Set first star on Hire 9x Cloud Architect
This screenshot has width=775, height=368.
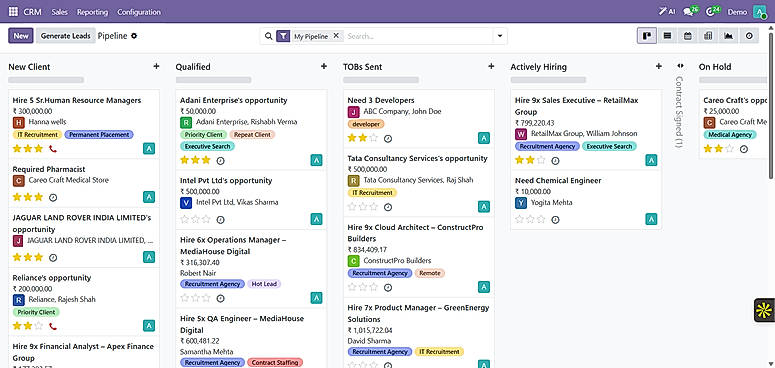click(352, 287)
